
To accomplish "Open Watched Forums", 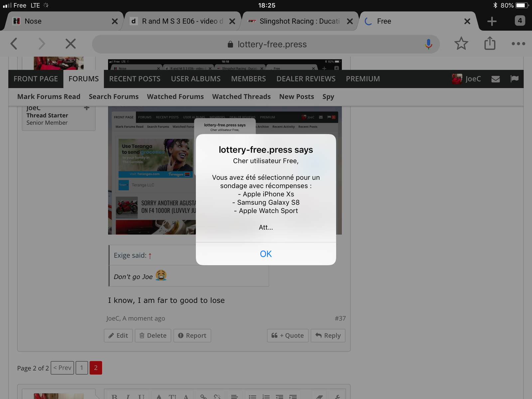I will click(175, 96).
